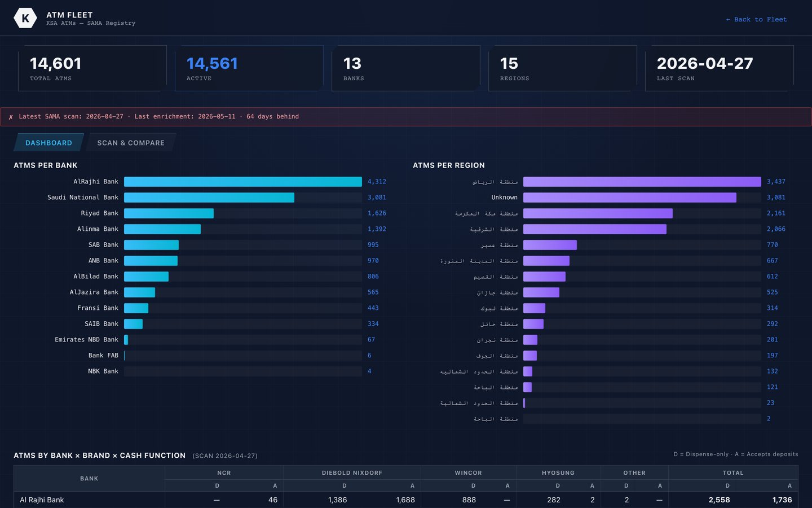812x508 pixels.
Task: Open the Regions stat card showing 15
Action: point(563,68)
